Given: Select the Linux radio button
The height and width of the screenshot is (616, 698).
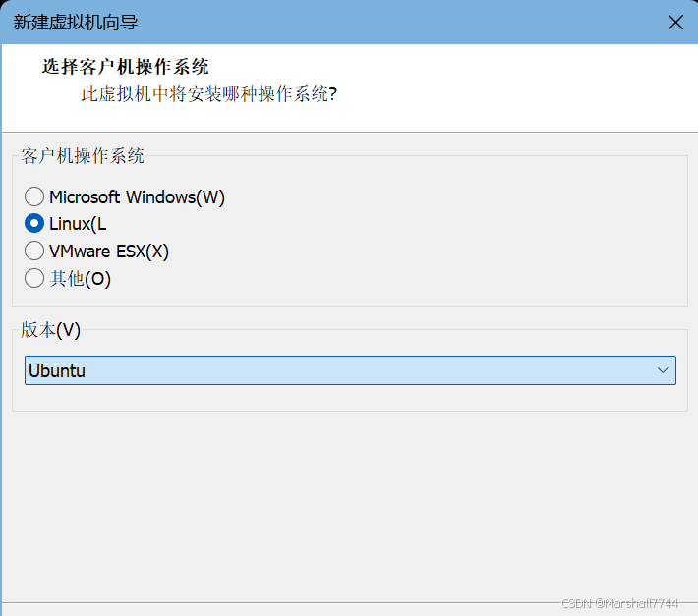Looking at the screenshot, I should tap(34, 223).
